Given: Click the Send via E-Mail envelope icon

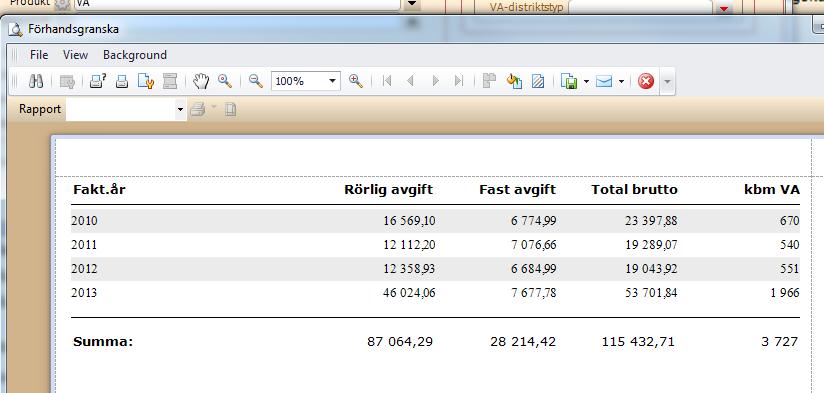Looking at the screenshot, I should point(604,81).
